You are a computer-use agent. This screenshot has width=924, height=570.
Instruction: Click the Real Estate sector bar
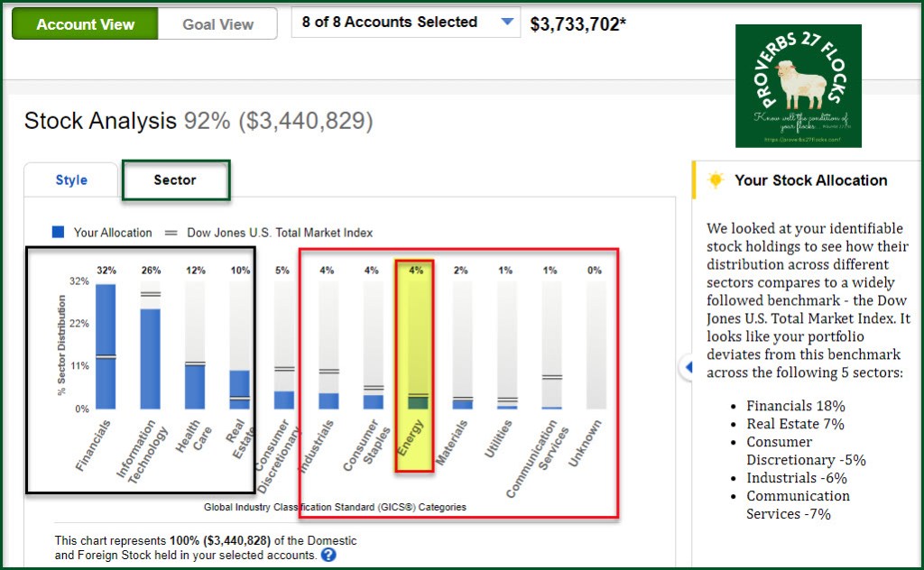click(239, 390)
